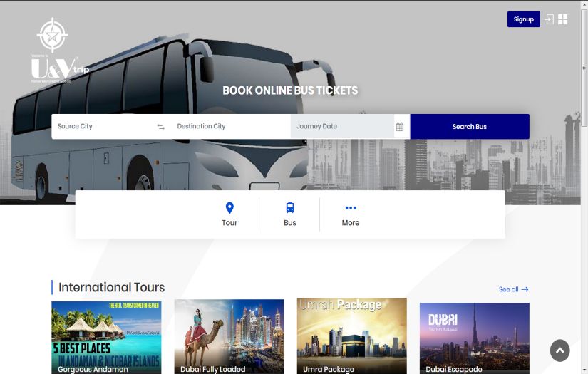Viewport: 588px width, 374px height.
Task: Open the journey date calendar icon
Action: [x=400, y=127]
